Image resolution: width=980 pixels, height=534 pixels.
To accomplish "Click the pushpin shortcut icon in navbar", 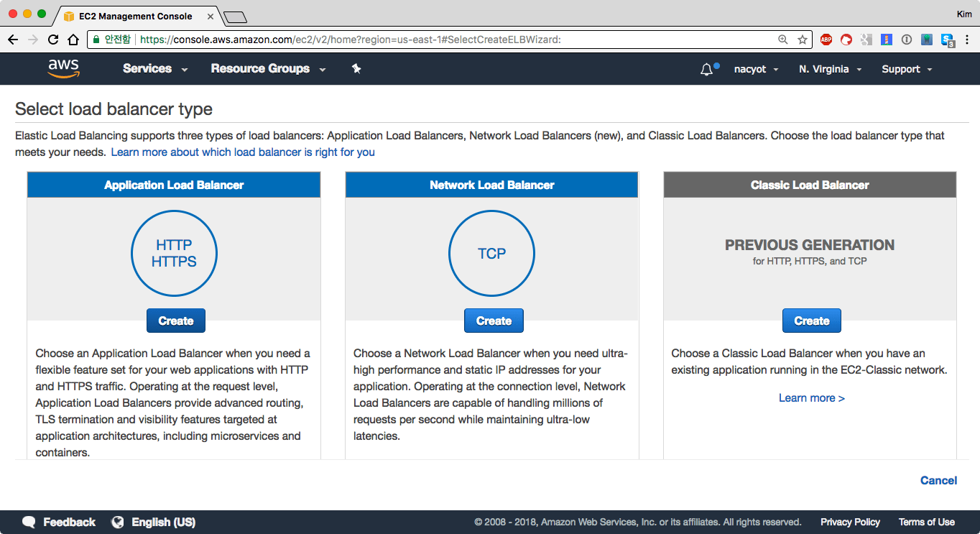I will pyautogui.click(x=356, y=69).
